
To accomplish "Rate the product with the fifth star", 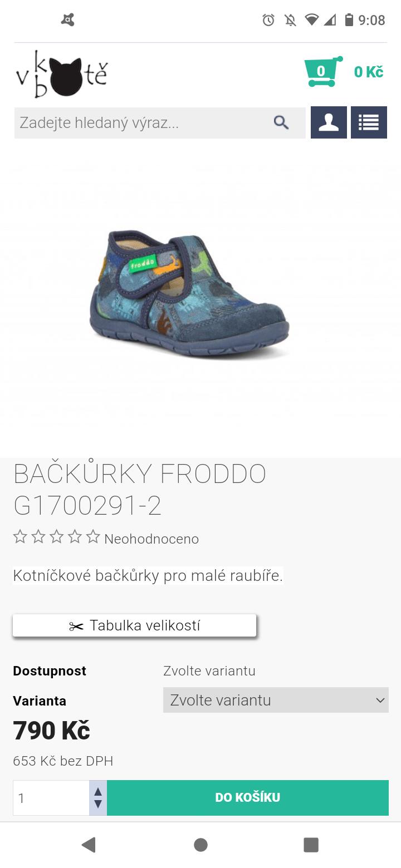I will [x=93, y=537].
